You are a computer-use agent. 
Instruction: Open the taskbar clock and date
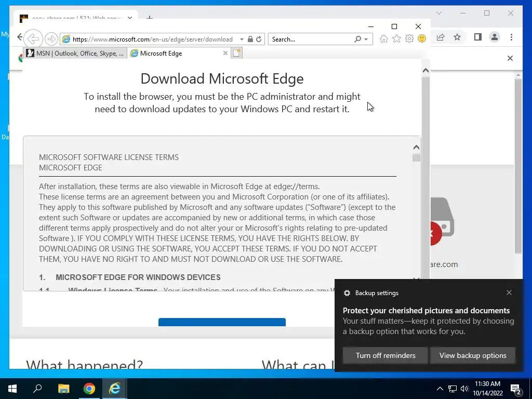click(x=487, y=389)
